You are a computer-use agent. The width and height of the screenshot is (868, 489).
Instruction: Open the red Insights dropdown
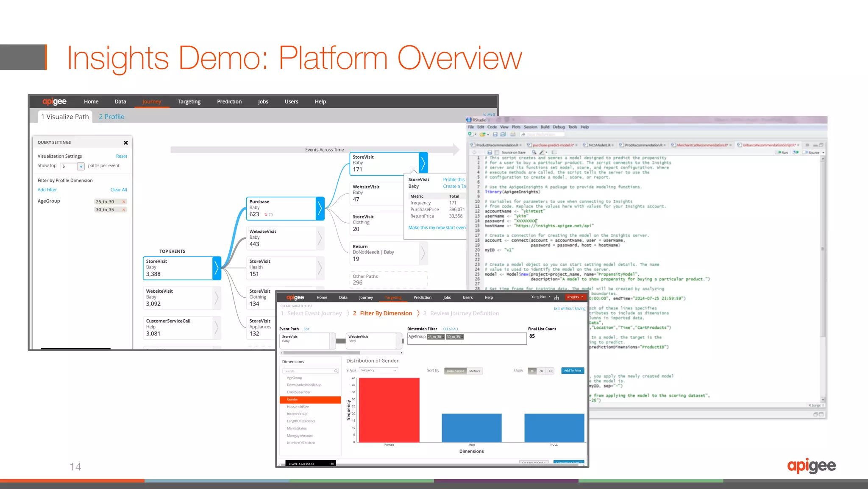point(575,297)
